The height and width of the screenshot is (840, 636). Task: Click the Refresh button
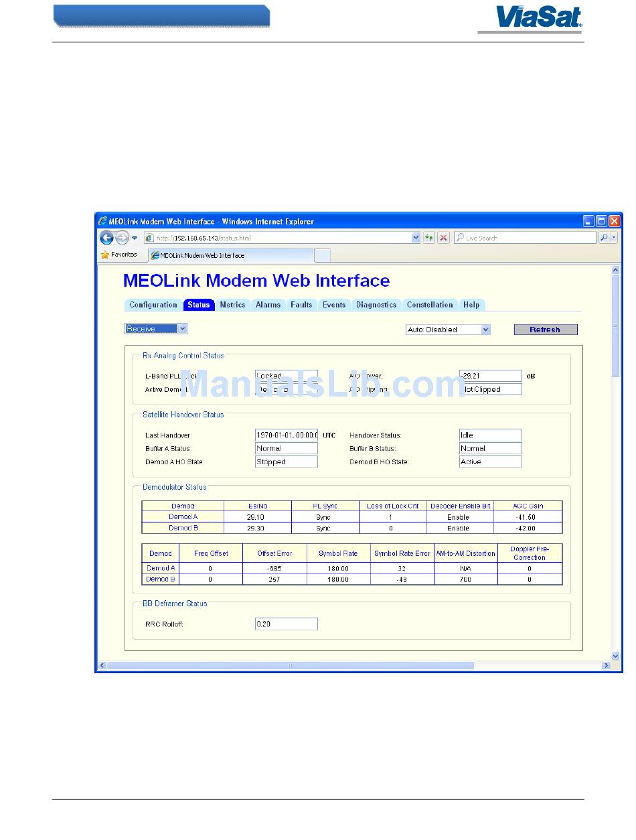545,330
